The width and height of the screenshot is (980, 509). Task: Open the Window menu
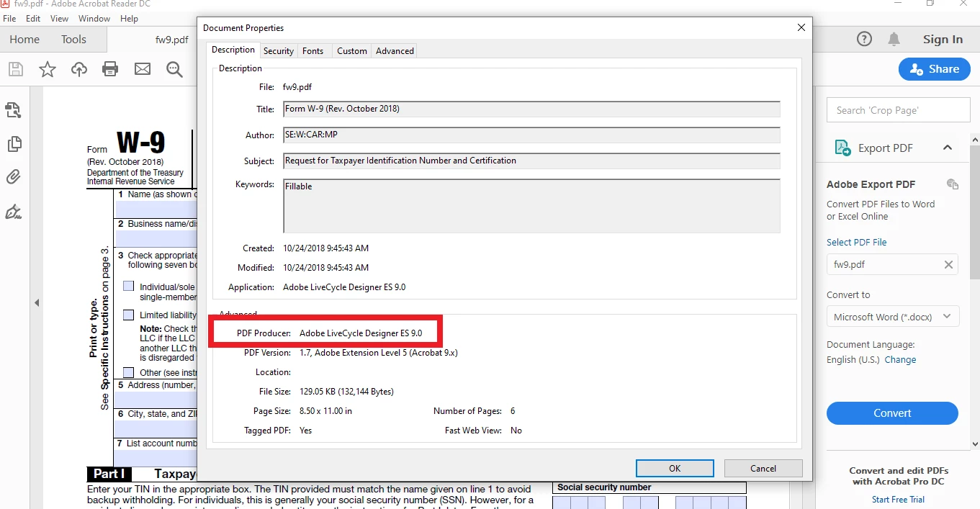94,19
